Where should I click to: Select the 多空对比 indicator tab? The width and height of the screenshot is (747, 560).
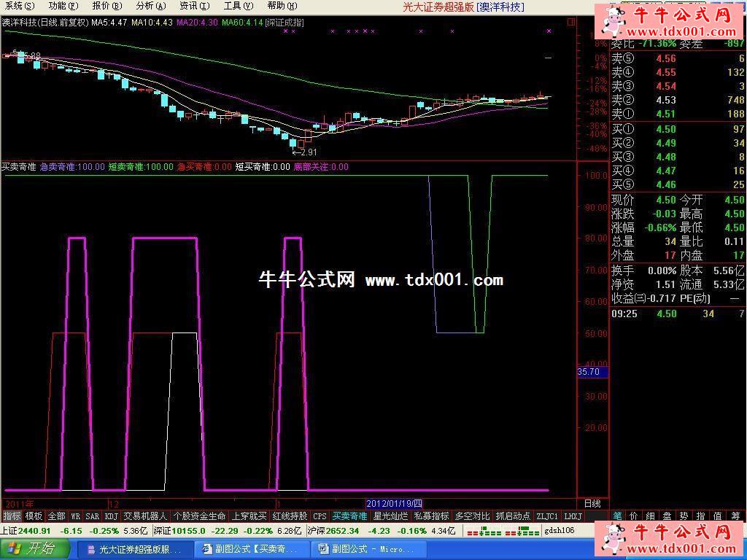[472, 516]
